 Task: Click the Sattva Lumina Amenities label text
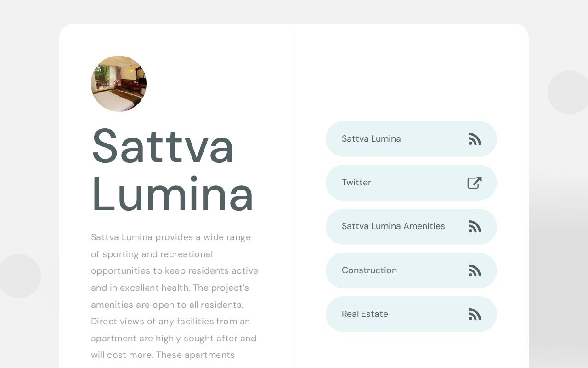pos(393,226)
